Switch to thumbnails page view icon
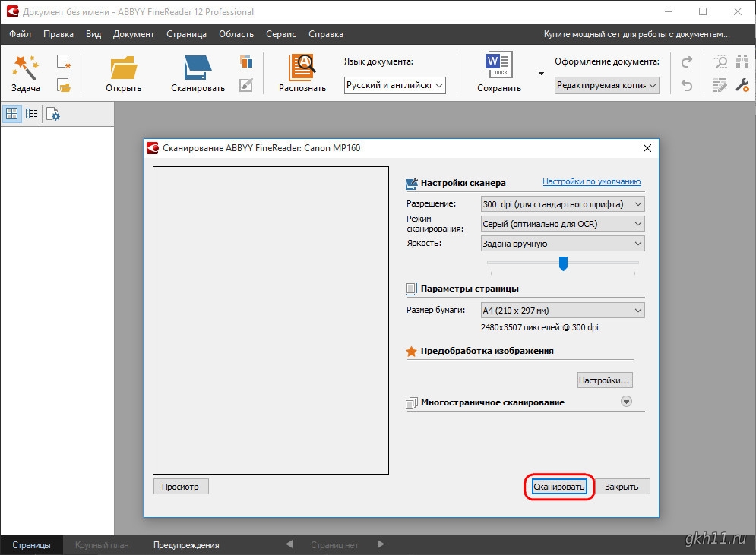 point(11,114)
